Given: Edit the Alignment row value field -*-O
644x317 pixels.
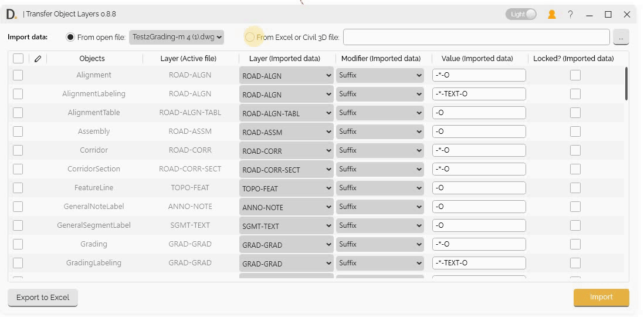Looking at the screenshot, I should [479, 75].
